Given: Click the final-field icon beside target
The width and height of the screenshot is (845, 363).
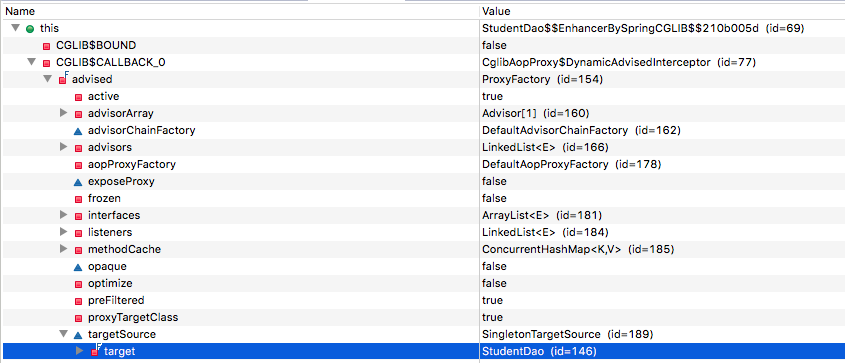Looking at the screenshot, I should [95, 351].
